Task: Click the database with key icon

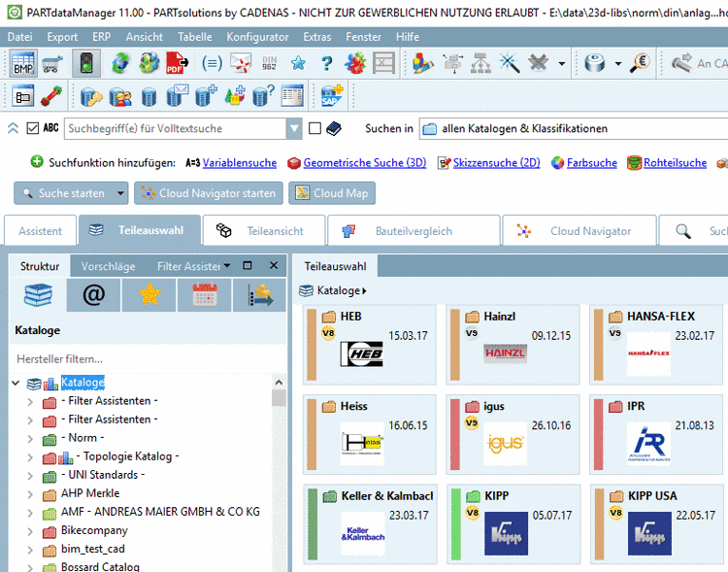Action: [x=91, y=97]
